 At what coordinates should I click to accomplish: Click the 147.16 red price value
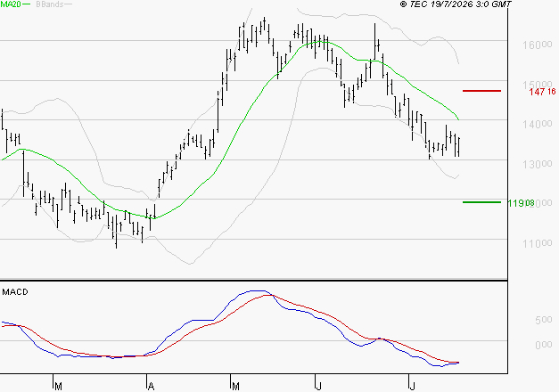[x=542, y=92]
